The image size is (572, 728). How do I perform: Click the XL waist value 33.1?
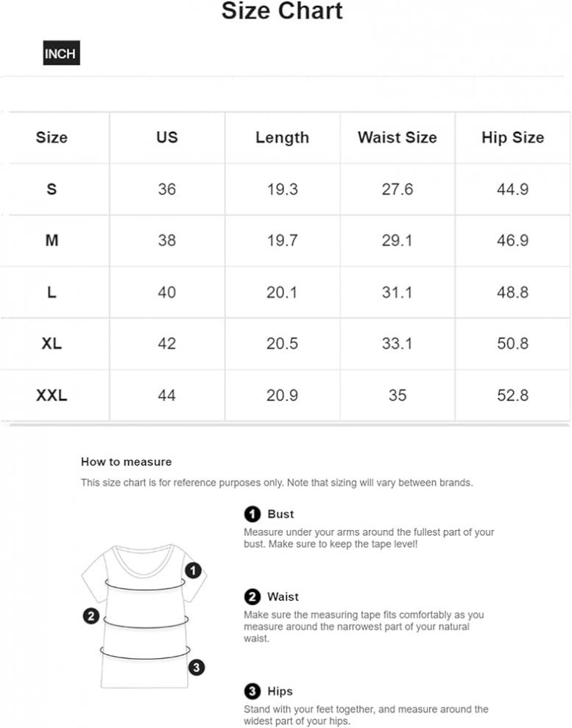pos(398,344)
